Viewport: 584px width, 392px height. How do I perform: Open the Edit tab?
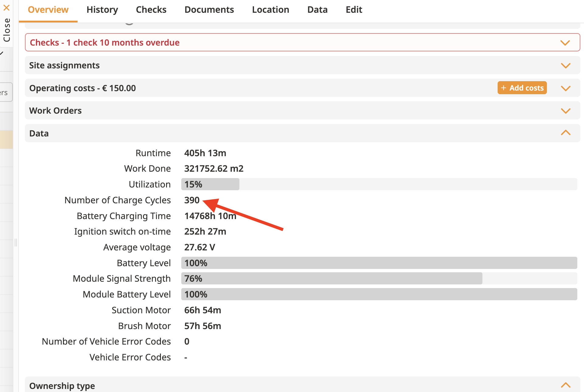click(x=354, y=10)
